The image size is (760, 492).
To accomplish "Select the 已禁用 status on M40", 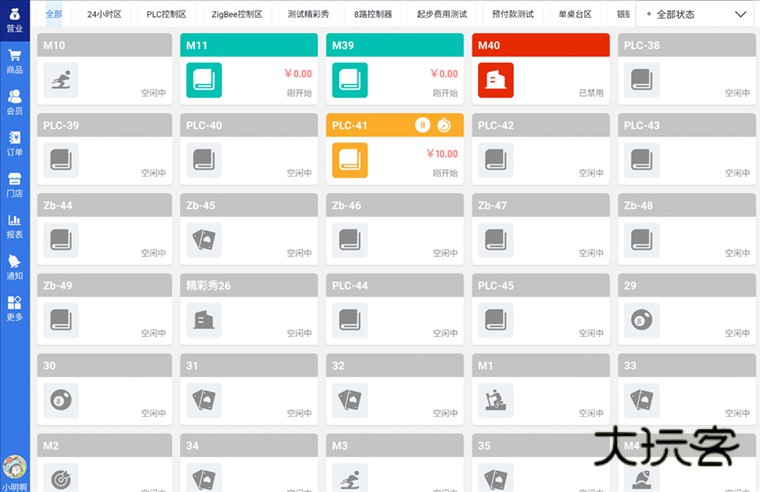I will tap(591, 93).
